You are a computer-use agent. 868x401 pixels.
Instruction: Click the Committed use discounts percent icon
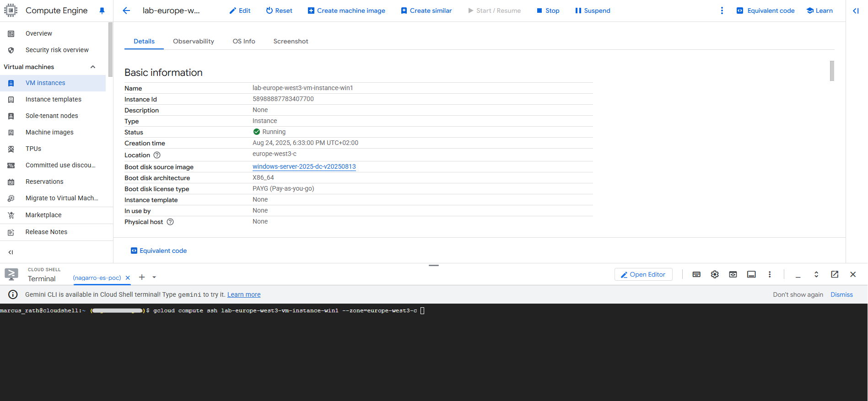[x=11, y=165]
